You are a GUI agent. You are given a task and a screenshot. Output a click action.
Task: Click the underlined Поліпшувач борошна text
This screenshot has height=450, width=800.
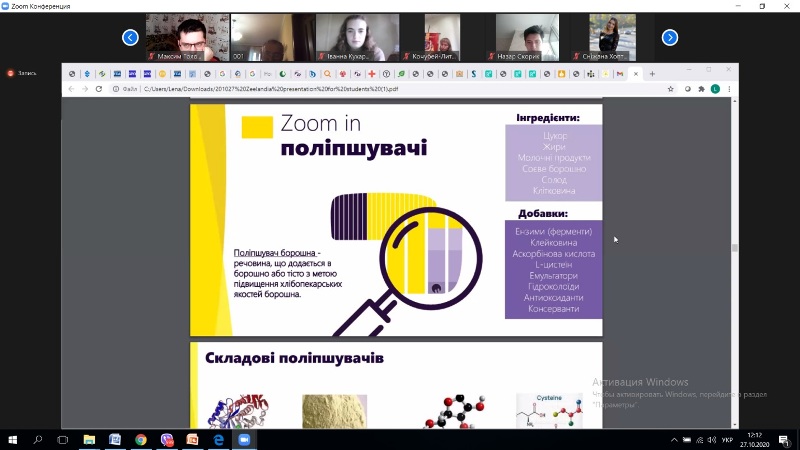point(274,253)
